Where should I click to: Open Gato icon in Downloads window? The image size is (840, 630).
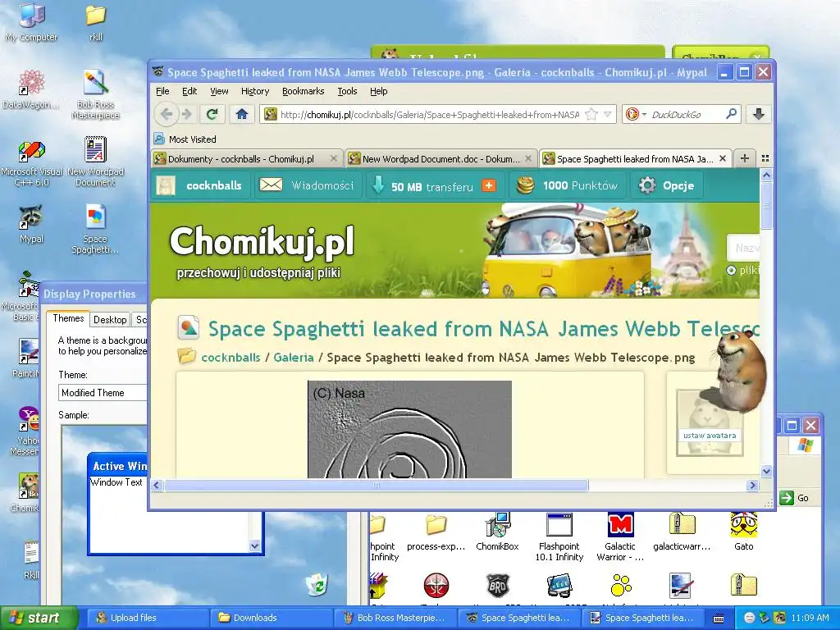click(743, 532)
